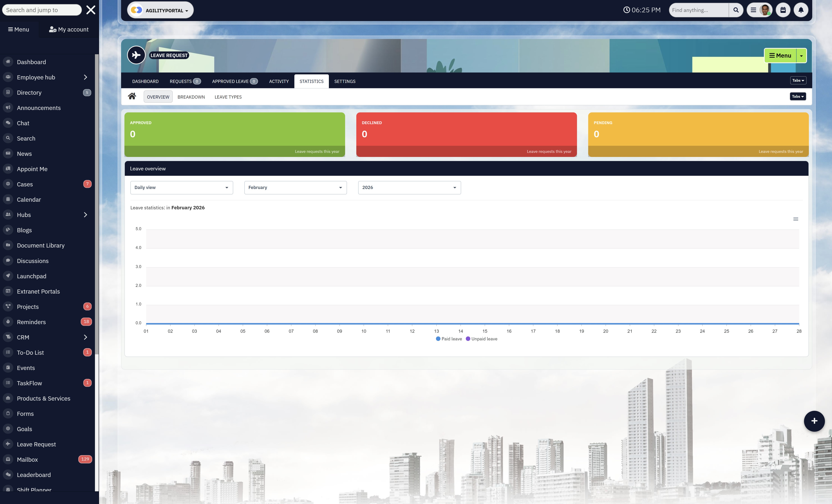Open the Launchpad sidebar item
The width and height of the screenshot is (832, 504).
[31, 276]
